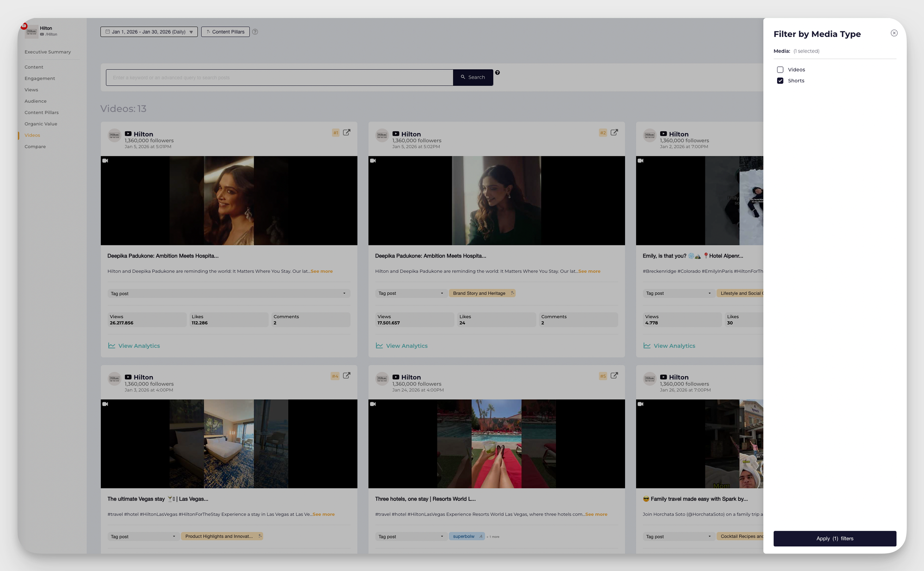The width and height of the screenshot is (924, 571).
Task: Switch to the Compare section in the sidebar
Action: click(x=35, y=147)
